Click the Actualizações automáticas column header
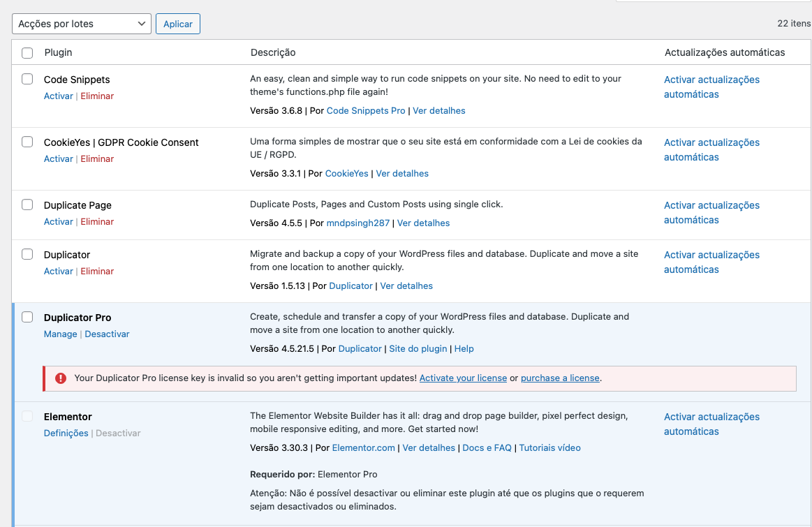 pos(725,52)
